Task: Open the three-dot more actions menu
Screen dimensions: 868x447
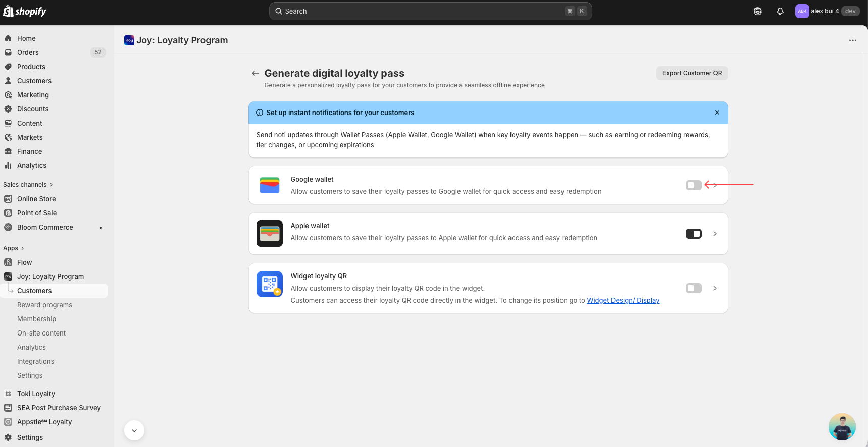Action: (x=852, y=40)
